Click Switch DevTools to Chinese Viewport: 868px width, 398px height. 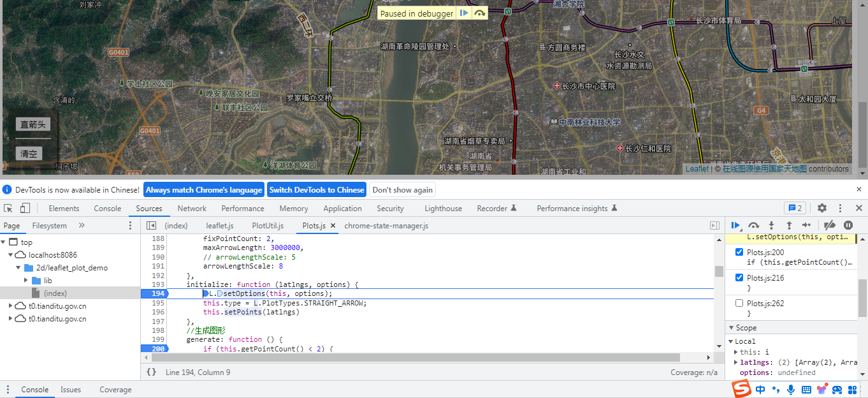[317, 189]
